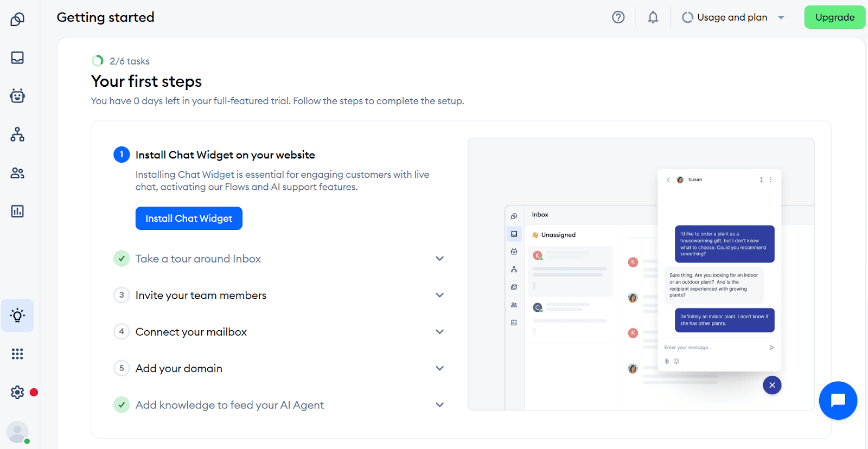Click the Install Chat Widget button

click(x=189, y=219)
